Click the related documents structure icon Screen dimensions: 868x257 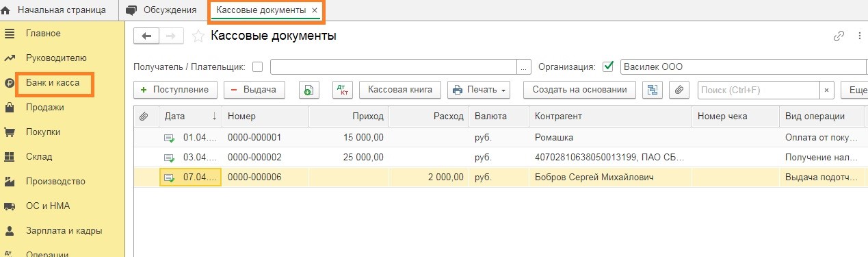click(x=653, y=90)
